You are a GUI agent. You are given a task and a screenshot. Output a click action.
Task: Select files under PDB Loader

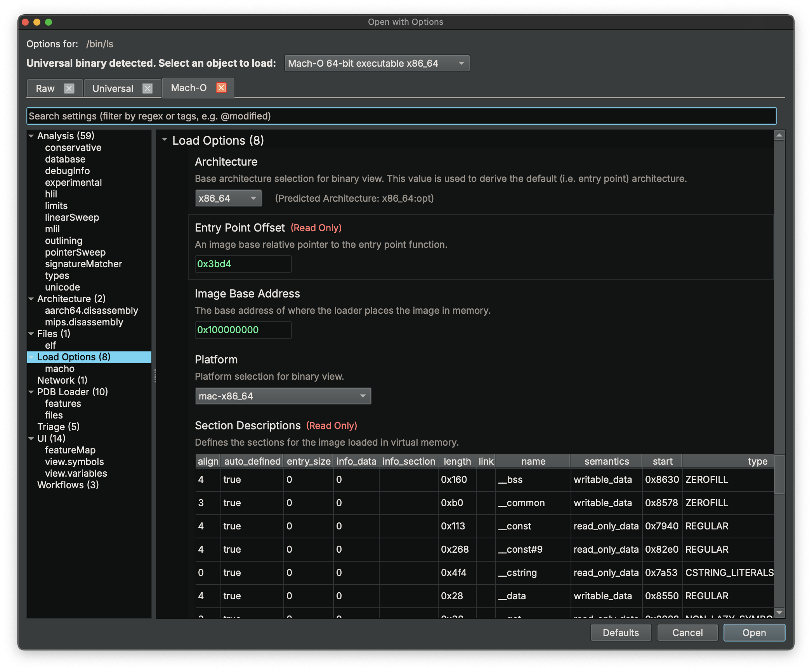coord(54,415)
